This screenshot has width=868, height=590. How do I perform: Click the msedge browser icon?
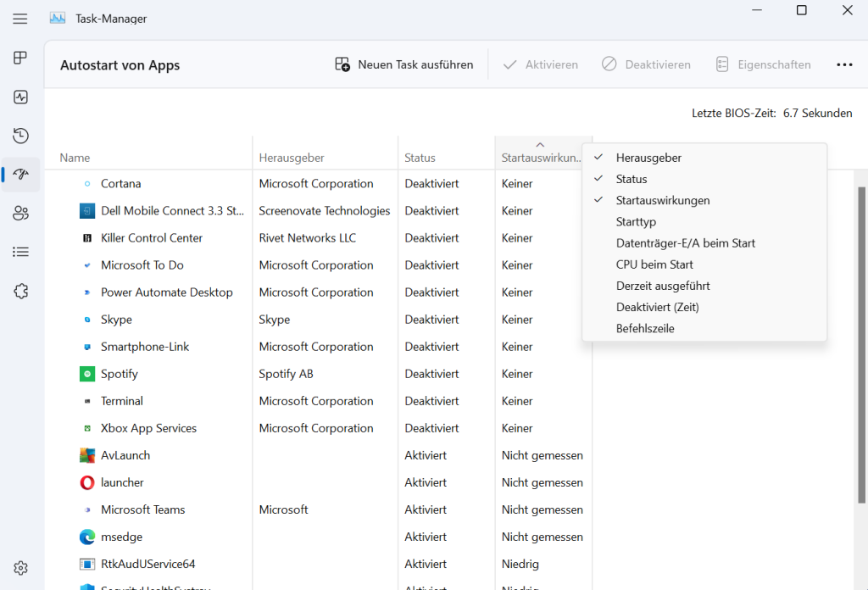[x=87, y=537]
